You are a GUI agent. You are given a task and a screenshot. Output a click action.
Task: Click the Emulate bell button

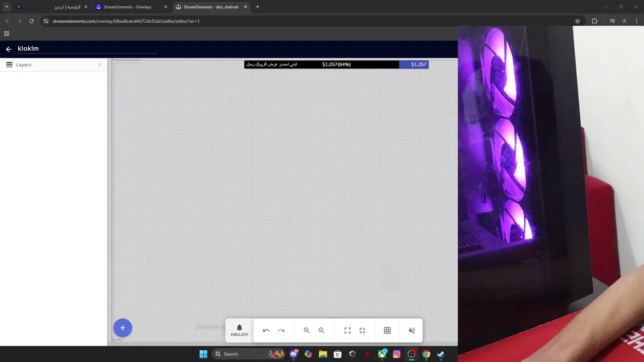(239, 330)
